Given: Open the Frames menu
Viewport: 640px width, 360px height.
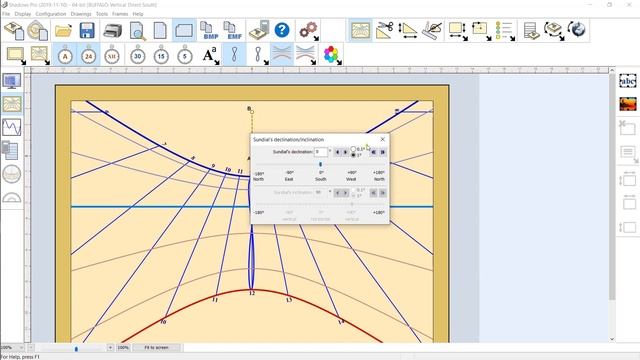Looking at the screenshot, I should [x=120, y=14].
